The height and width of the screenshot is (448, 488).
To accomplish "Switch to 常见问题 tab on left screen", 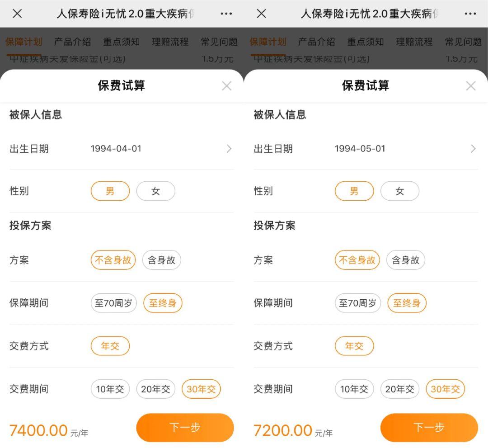I will click(x=219, y=42).
